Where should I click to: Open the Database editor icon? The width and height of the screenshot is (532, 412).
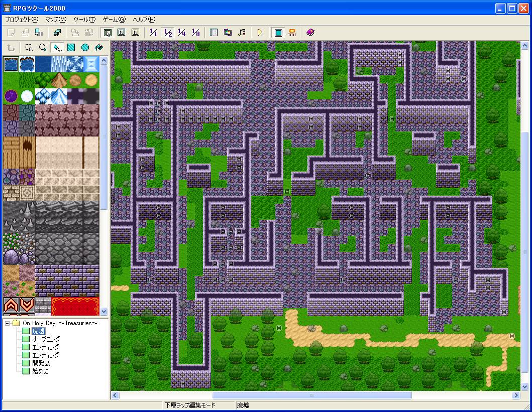point(214,33)
